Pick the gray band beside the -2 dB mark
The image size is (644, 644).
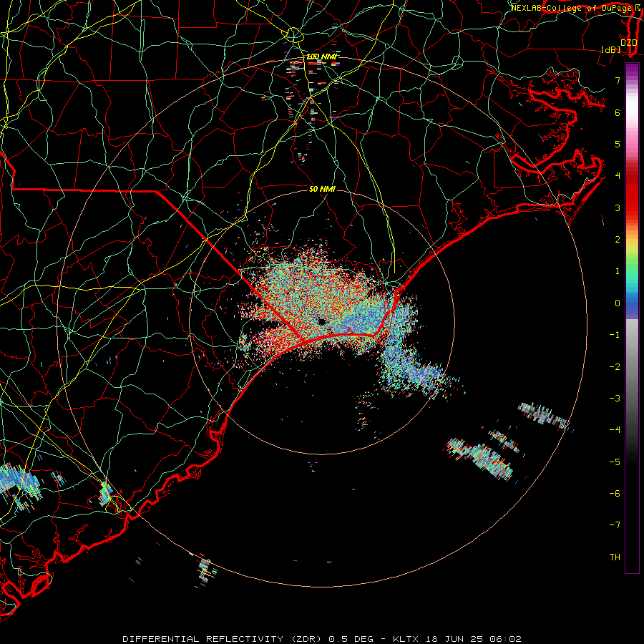pyautogui.click(x=632, y=367)
